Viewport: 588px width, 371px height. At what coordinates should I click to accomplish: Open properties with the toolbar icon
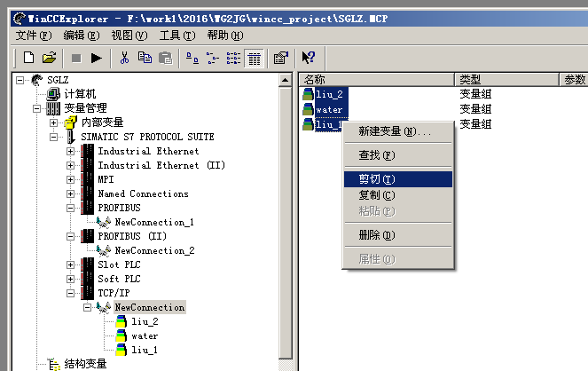(x=281, y=58)
